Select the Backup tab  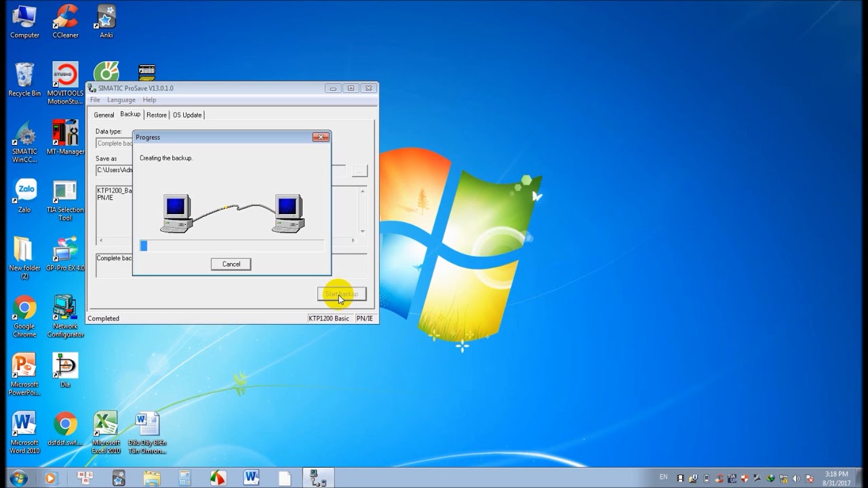point(130,115)
